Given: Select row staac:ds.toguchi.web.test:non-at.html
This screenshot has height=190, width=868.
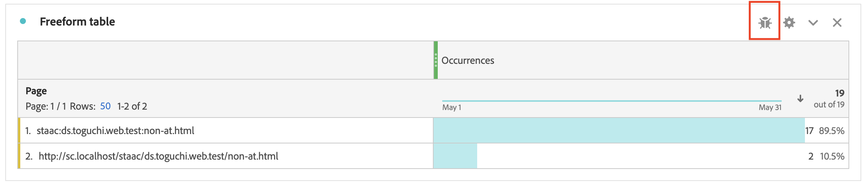Looking at the screenshot, I should point(226,131).
